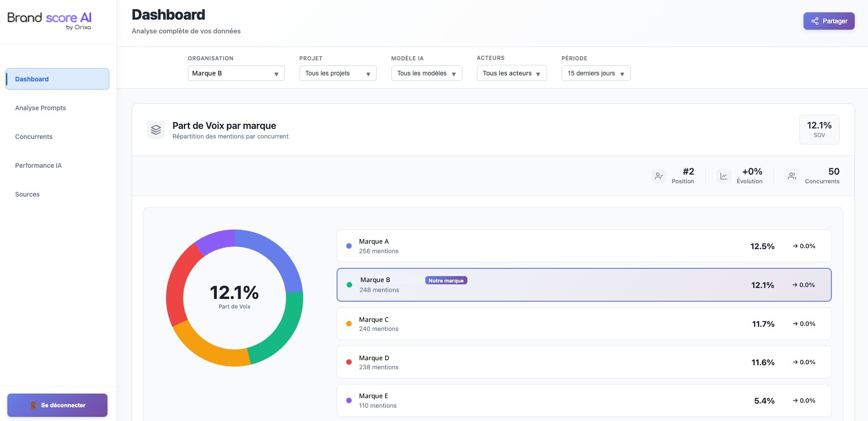
Task: Select the Marque D row
Action: click(584, 362)
